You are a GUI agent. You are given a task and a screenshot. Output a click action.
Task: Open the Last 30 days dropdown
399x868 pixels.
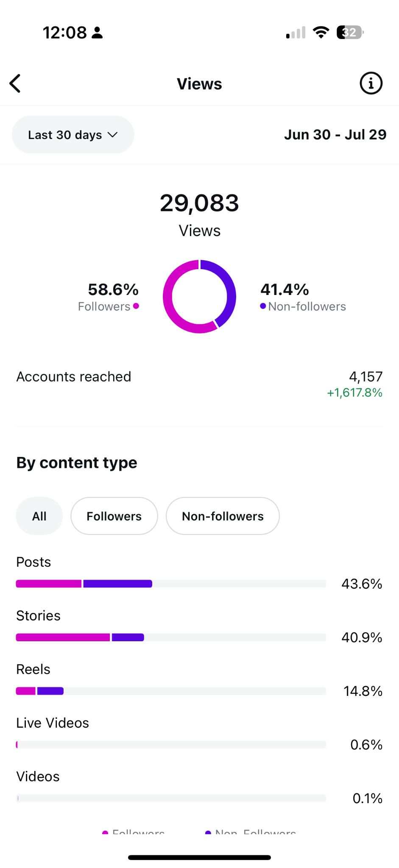[x=73, y=135]
